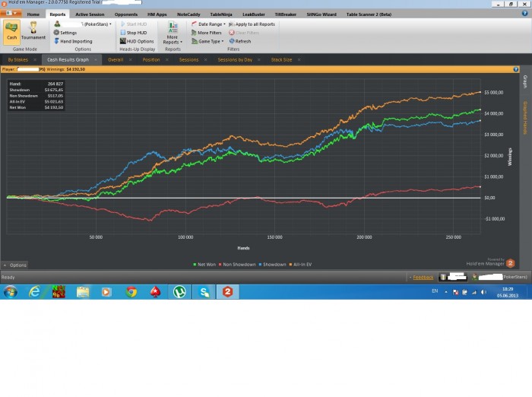Open LeakBuster ribbon tab

point(253,14)
